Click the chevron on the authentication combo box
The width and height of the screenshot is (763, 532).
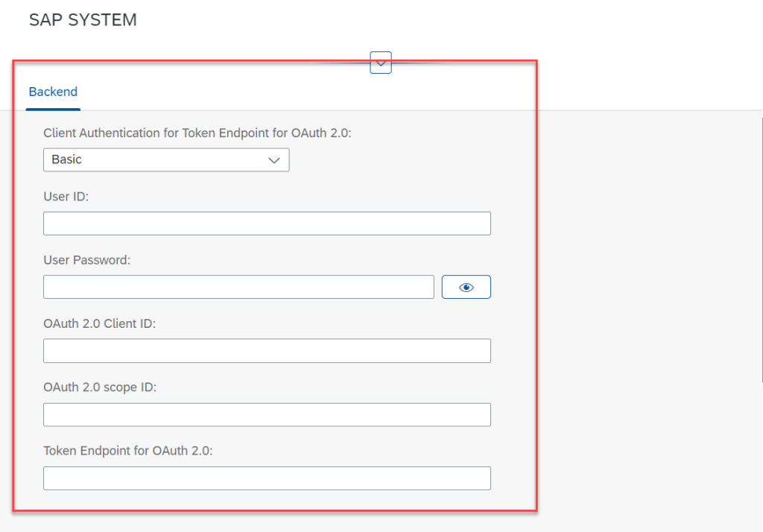tap(274, 159)
